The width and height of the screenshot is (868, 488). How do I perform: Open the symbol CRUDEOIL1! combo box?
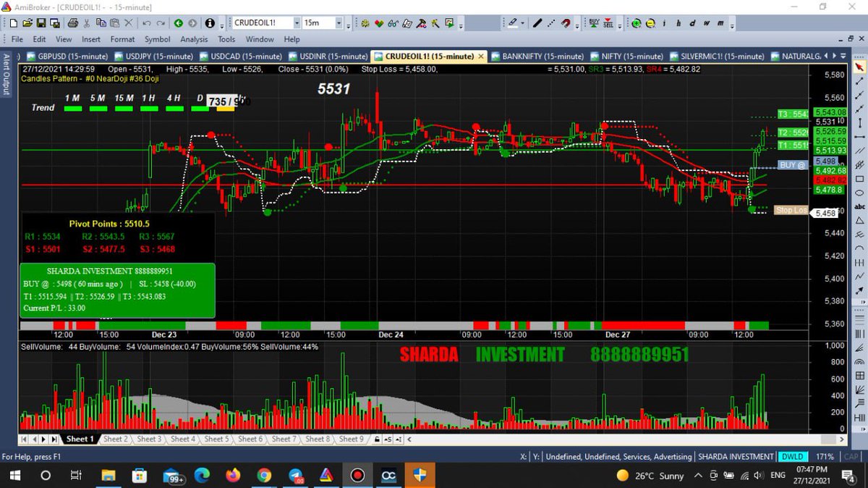pyautogui.click(x=266, y=23)
